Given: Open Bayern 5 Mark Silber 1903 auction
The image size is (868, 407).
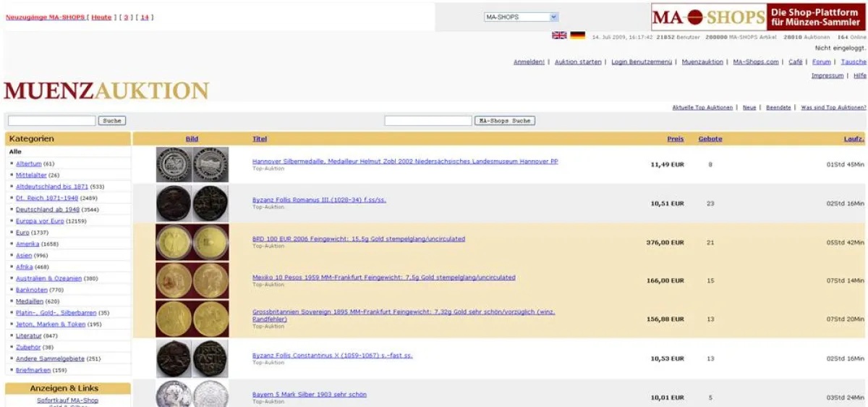Looking at the screenshot, I should pyautogui.click(x=310, y=395).
